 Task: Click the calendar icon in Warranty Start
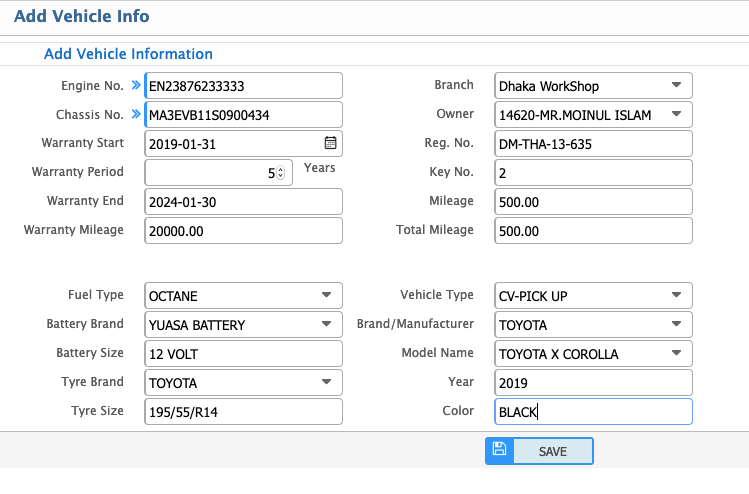(x=330, y=143)
